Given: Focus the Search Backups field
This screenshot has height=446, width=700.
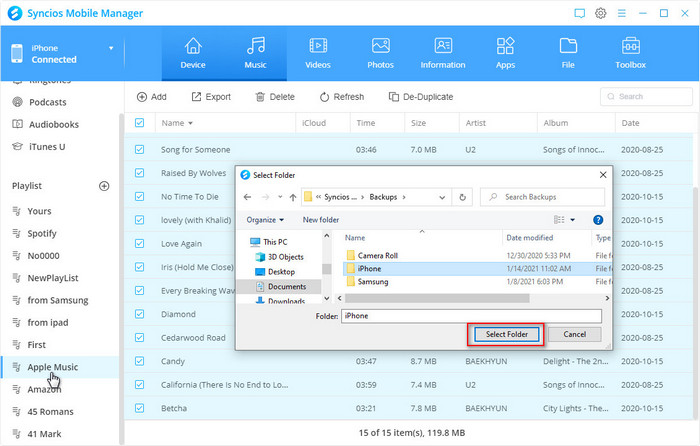Looking at the screenshot, I should click(542, 197).
